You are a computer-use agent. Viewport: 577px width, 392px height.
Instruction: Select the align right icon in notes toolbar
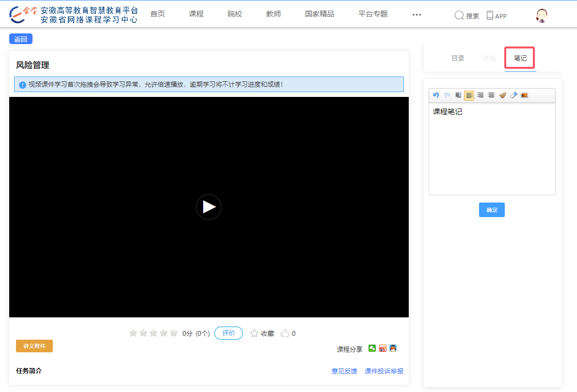pos(480,95)
